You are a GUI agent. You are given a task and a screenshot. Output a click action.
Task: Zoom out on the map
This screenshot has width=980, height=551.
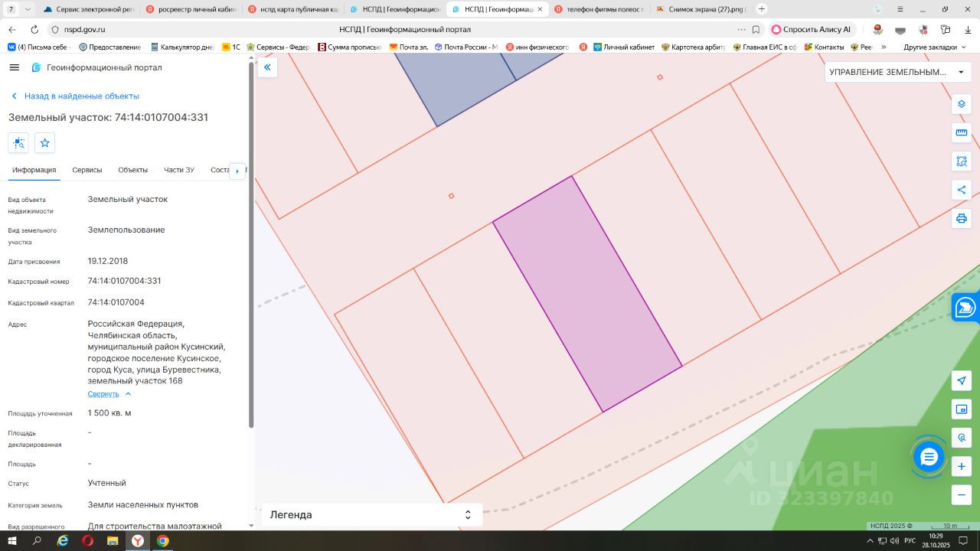962,494
